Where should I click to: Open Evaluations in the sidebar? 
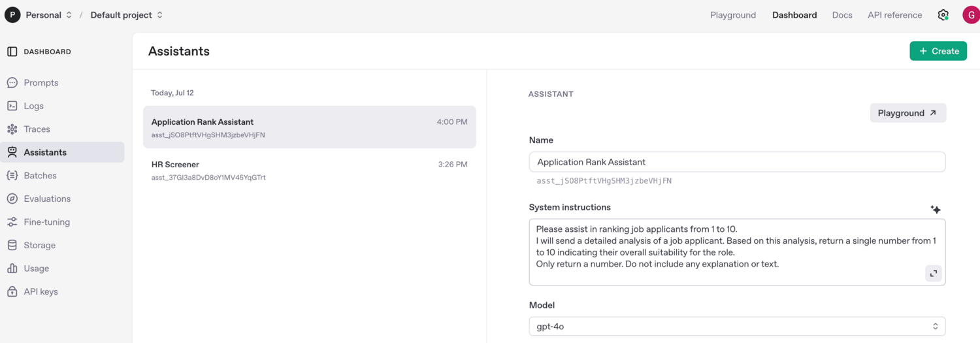(x=62, y=199)
